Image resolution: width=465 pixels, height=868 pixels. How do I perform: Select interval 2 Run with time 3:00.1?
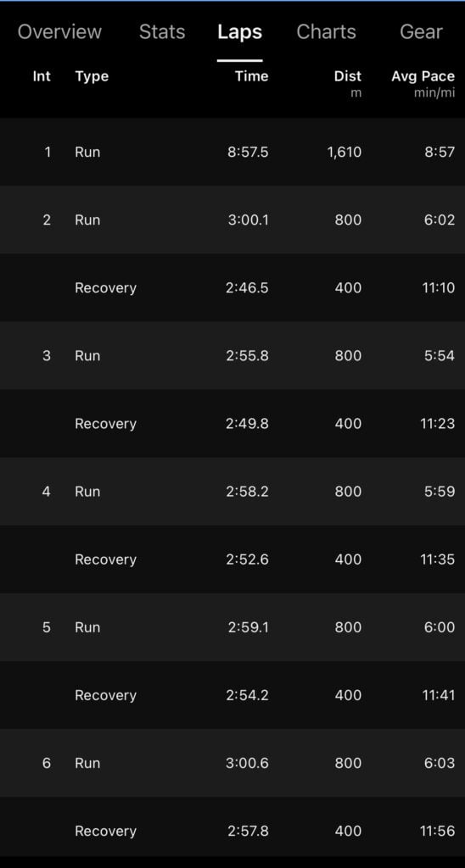click(232, 220)
